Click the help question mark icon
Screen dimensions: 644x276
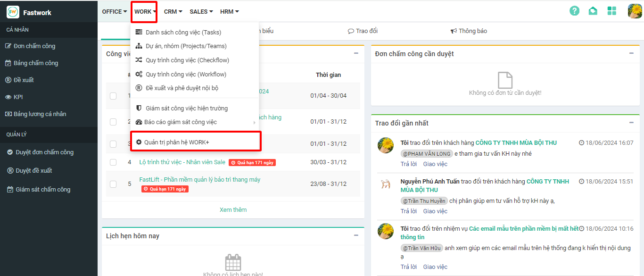(574, 11)
